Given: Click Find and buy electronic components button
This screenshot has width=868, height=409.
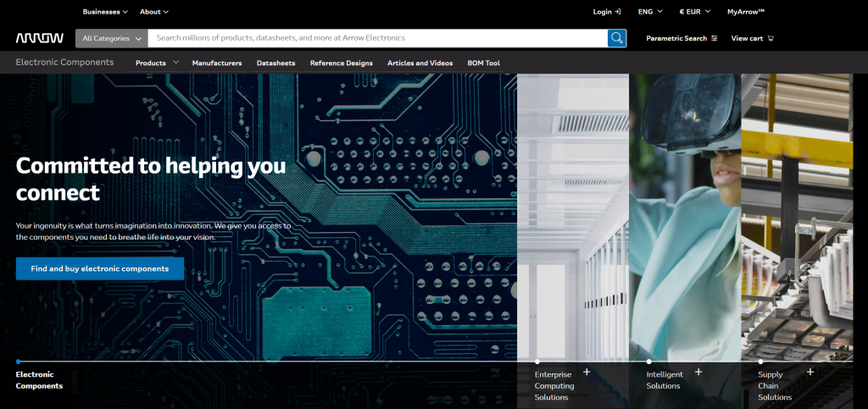Looking at the screenshot, I should click(x=100, y=268).
